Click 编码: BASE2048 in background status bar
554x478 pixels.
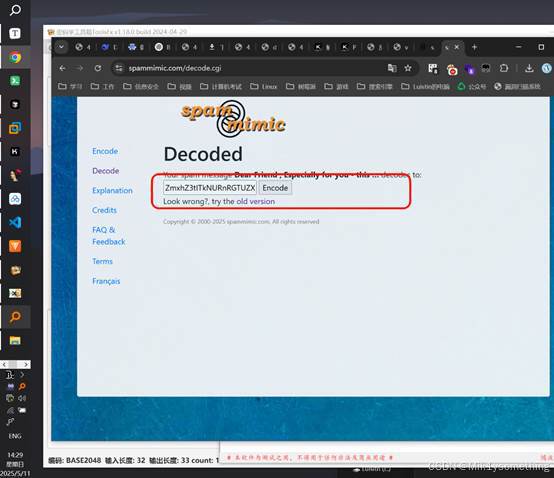pyautogui.click(x=75, y=460)
